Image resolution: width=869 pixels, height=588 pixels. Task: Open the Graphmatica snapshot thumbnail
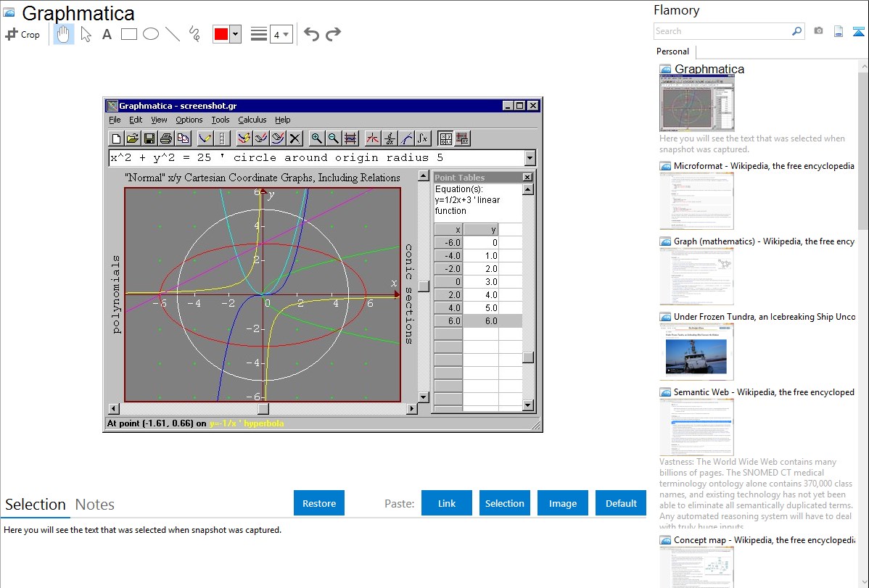click(x=696, y=103)
